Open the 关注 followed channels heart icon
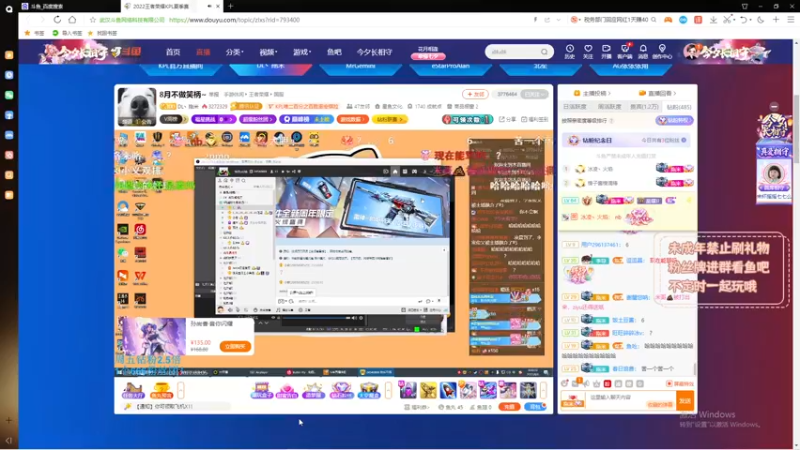 coord(588,52)
